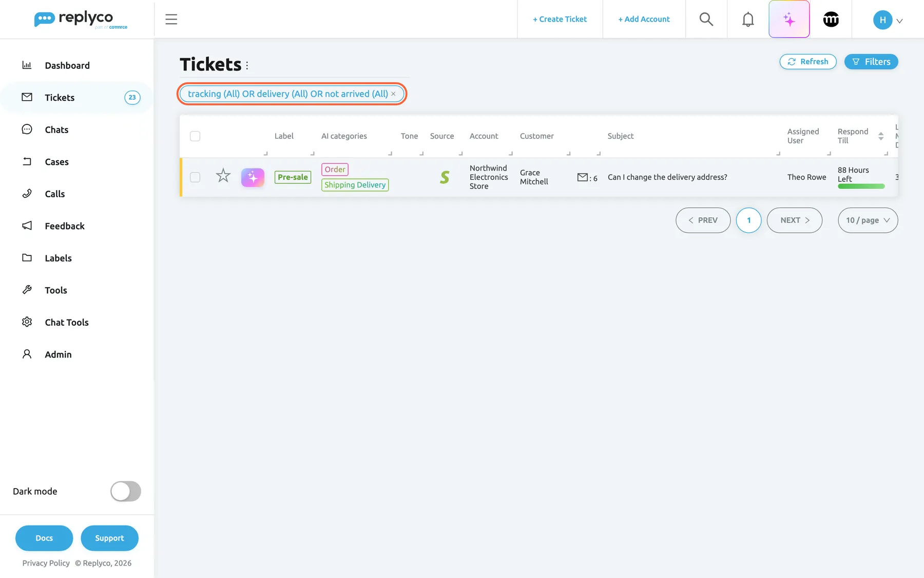The width and height of the screenshot is (924, 578).
Task: Open Admin section
Action: 58,355
